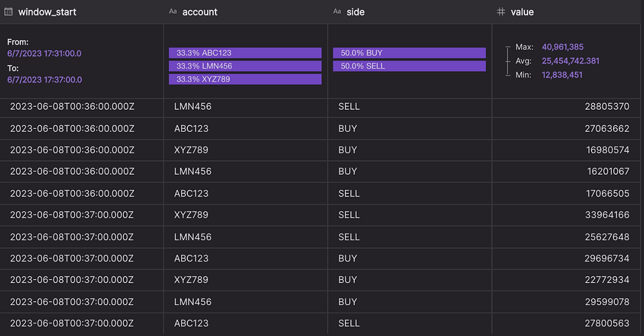Click the Aa text-type icon beside side
The image size is (644, 336).
click(336, 11)
